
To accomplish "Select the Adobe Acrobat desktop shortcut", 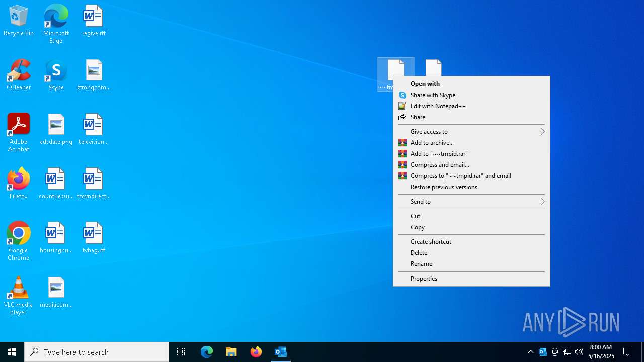I will (x=19, y=133).
